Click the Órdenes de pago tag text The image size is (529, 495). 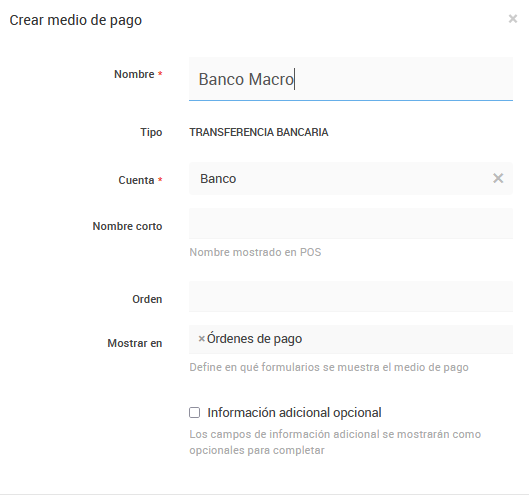point(254,339)
